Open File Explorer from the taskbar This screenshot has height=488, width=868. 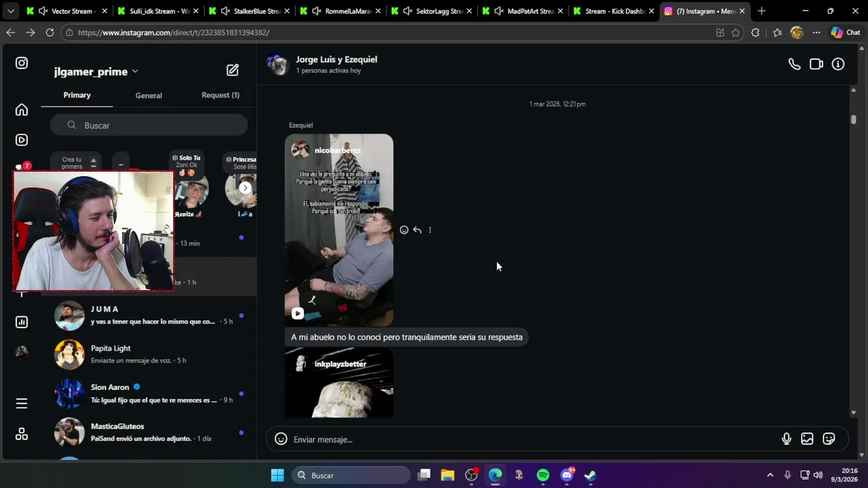(x=448, y=475)
